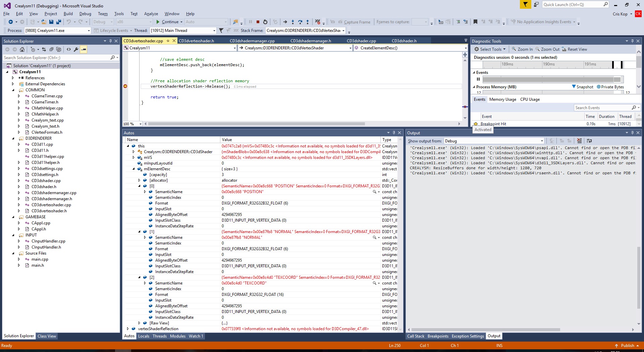
Task: Click the bookmark icon in the toolbar
Action: (475, 22)
